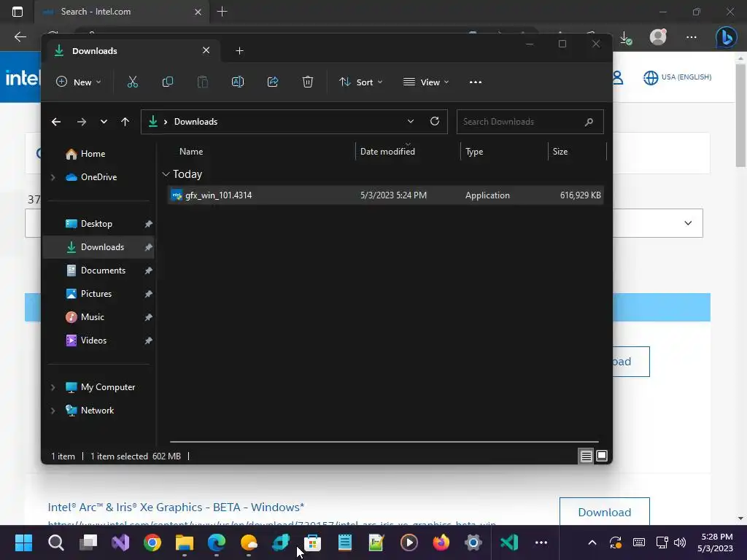This screenshot has width=747, height=560.
Task: Open the See more ellipsis in Explorer toolbar
Action: coord(476,82)
